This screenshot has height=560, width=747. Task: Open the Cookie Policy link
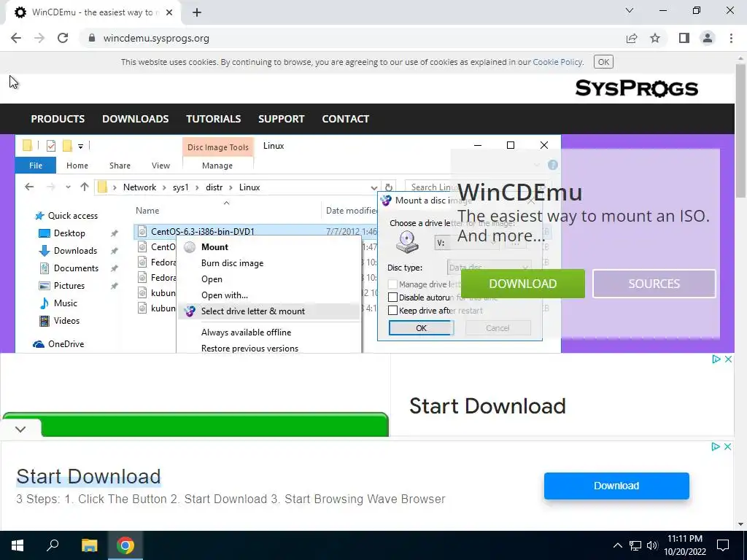point(557,62)
